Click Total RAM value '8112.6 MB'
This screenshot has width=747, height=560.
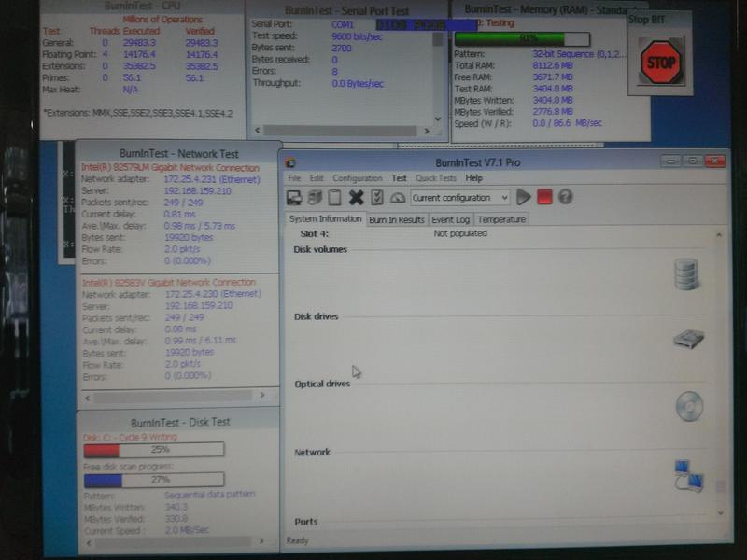[553, 65]
